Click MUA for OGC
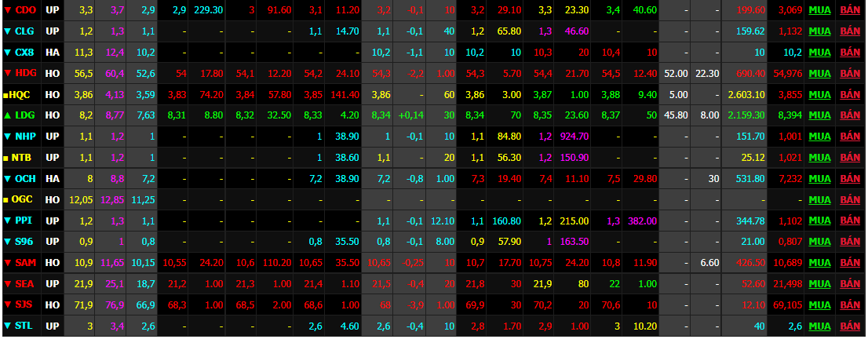The width and height of the screenshot is (868, 361). coord(819,199)
